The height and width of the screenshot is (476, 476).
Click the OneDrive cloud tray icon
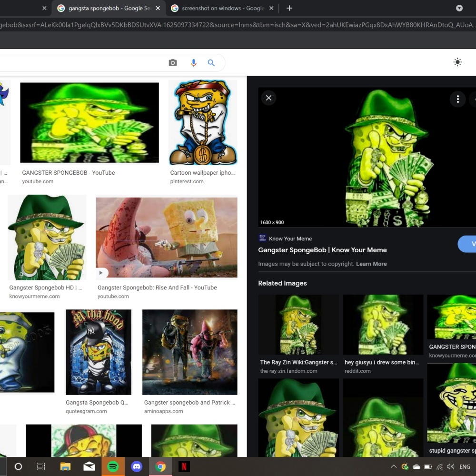tap(416, 466)
